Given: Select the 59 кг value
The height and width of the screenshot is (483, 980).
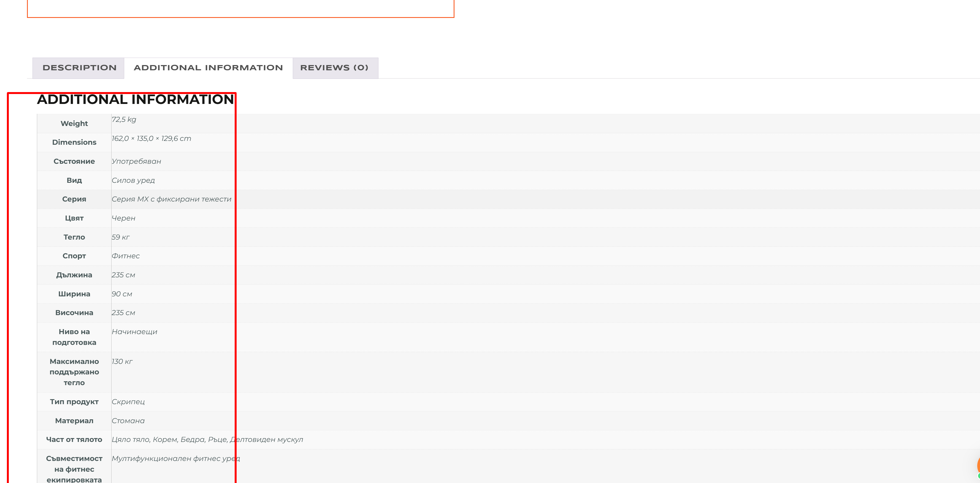Looking at the screenshot, I should pyautogui.click(x=121, y=237).
